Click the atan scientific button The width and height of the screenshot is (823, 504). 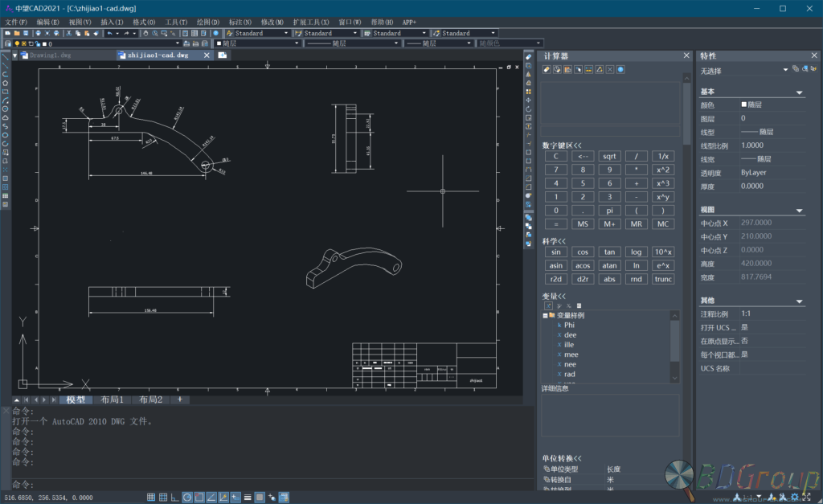[609, 265]
